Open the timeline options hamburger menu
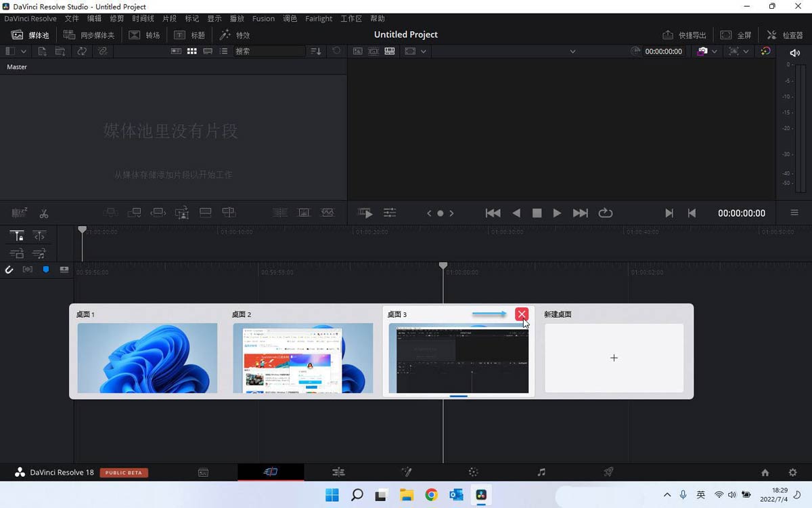The height and width of the screenshot is (508, 812). click(x=794, y=213)
